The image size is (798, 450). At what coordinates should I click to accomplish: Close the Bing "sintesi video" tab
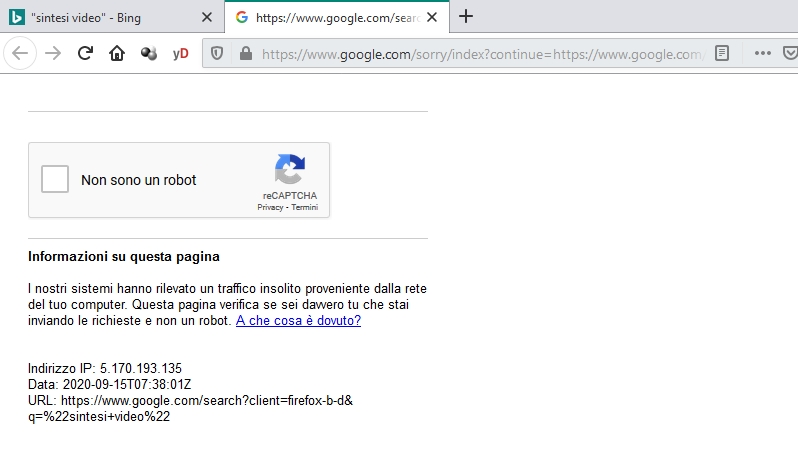[x=207, y=17]
